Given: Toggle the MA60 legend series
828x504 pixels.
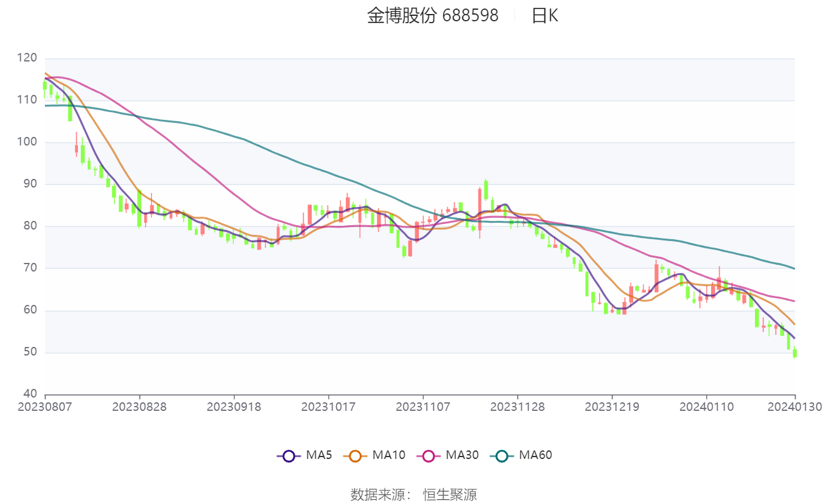Looking at the screenshot, I should 521,455.
